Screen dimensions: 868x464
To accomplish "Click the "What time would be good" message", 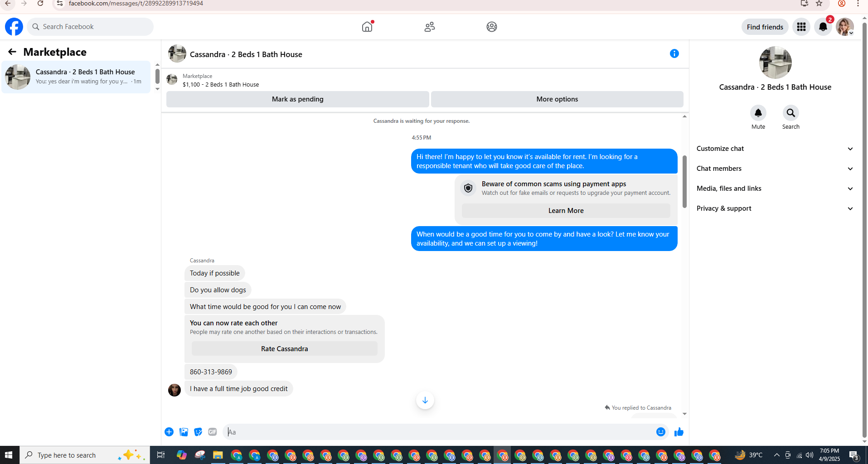I will pos(265,307).
